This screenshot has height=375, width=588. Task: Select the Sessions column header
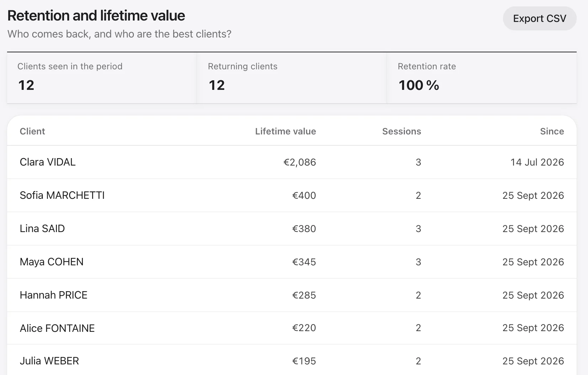click(402, 131)
